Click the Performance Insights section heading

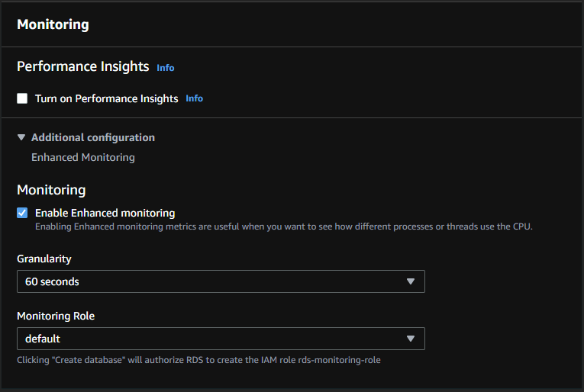tap(82, 66)
